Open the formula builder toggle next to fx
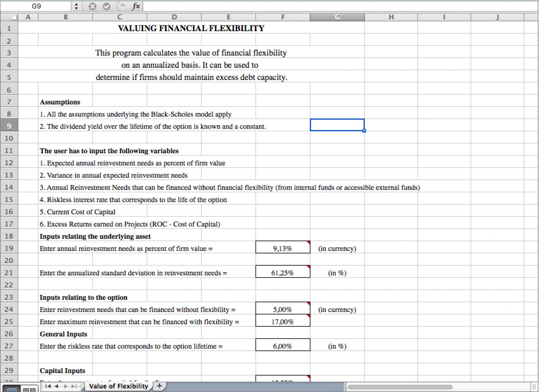The width and height of the screenshot is (539, 392). coord(122,6)
